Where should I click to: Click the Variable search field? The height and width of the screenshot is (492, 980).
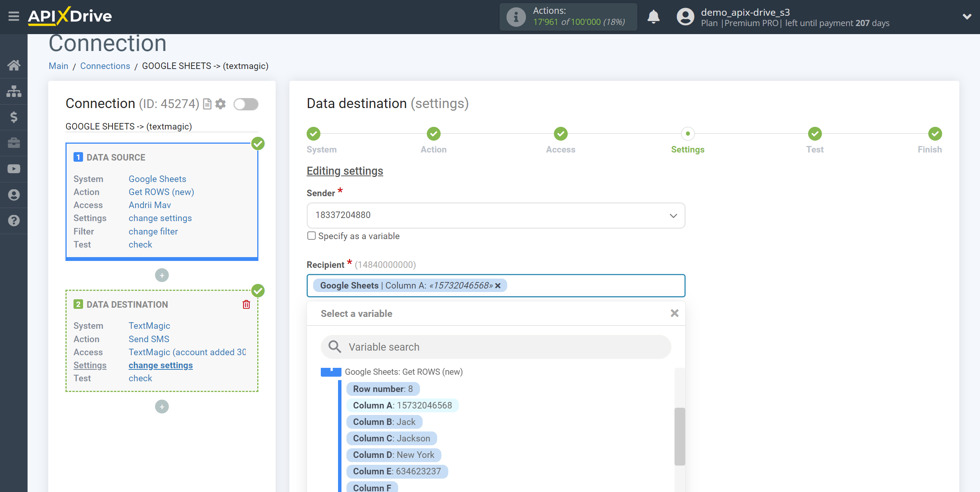pyautogui.click(x=496, y=347)
